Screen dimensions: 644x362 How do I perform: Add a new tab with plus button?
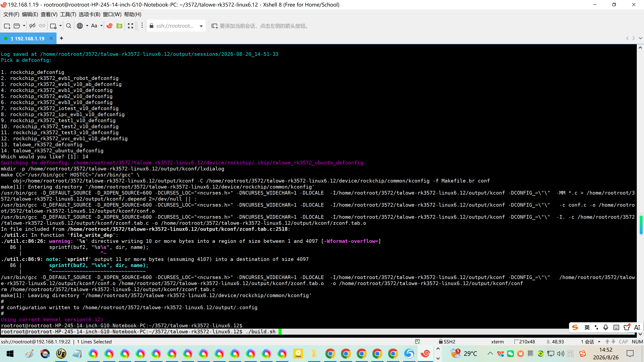[x=62, y=38]
